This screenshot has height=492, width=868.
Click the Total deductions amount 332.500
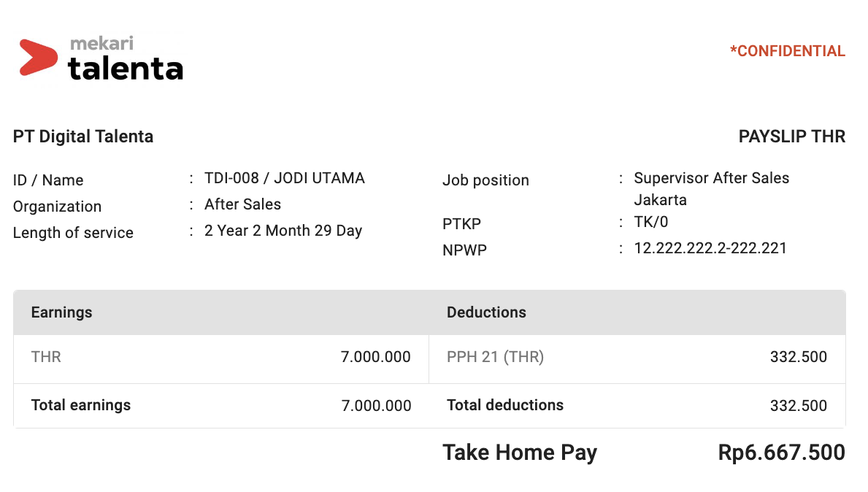(x=798, y=406)
